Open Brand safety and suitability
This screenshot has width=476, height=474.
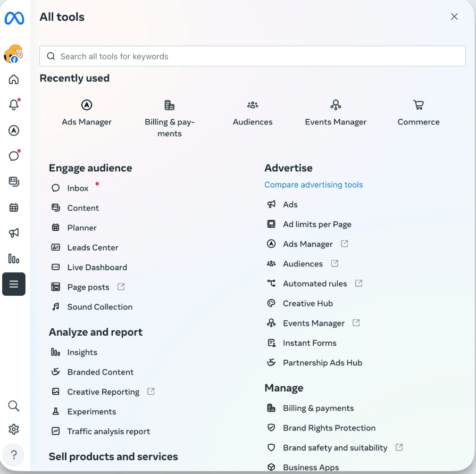[327, 447]
